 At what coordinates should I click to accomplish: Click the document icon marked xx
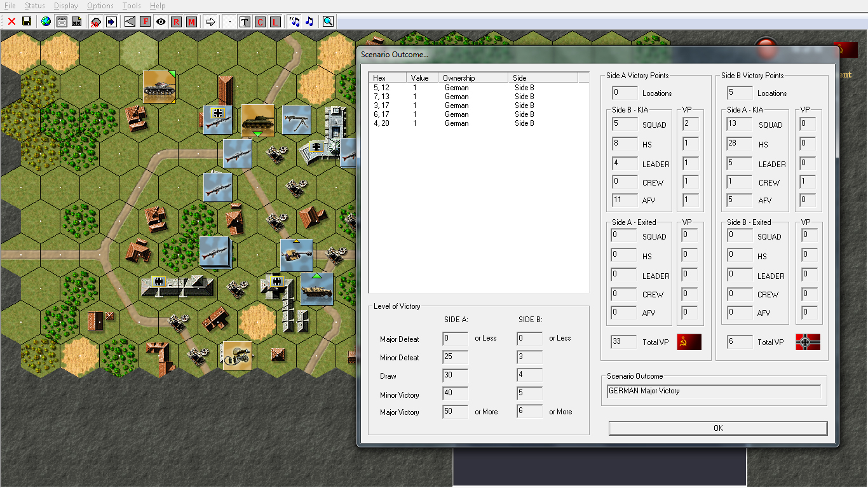click(76, 22)
